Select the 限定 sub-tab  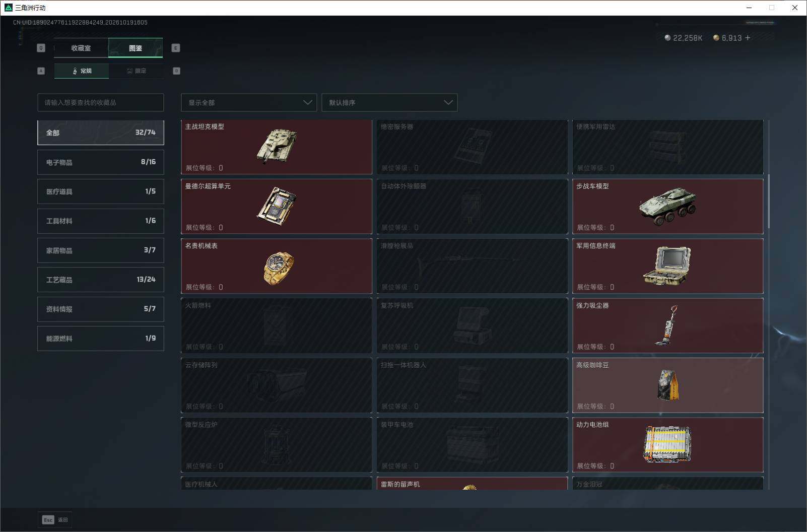[x=136, y=71]
